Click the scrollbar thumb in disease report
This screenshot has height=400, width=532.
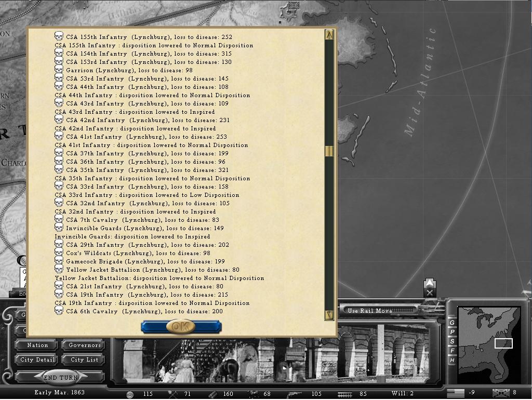[329, 151]
